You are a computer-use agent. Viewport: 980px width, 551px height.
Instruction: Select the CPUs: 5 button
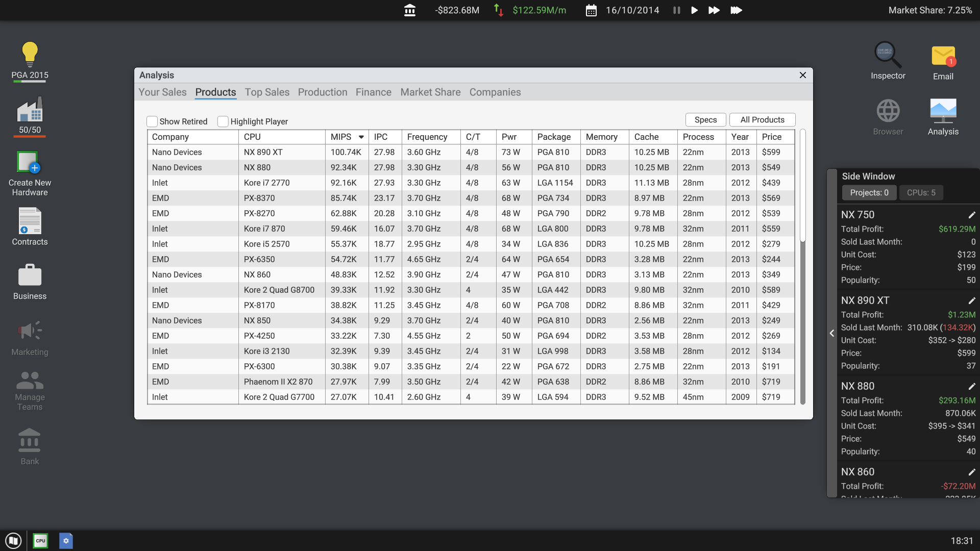click(921, 192)
